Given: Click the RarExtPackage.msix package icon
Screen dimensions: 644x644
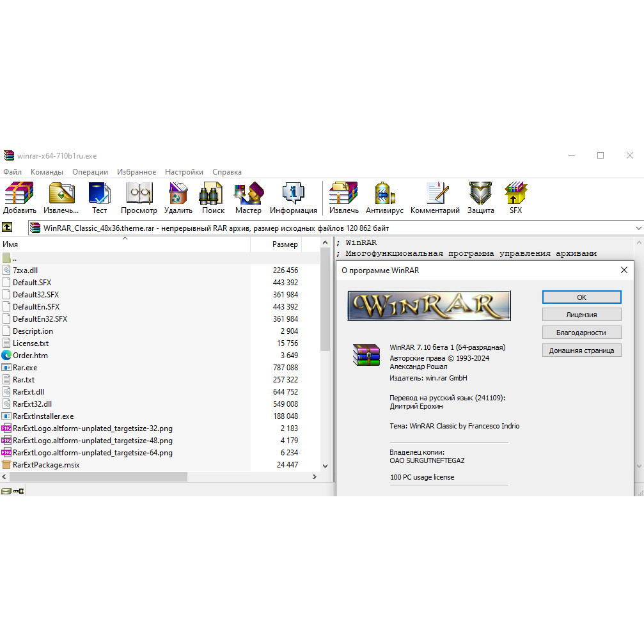Looking at the screenshot, I should click(6, 464).
